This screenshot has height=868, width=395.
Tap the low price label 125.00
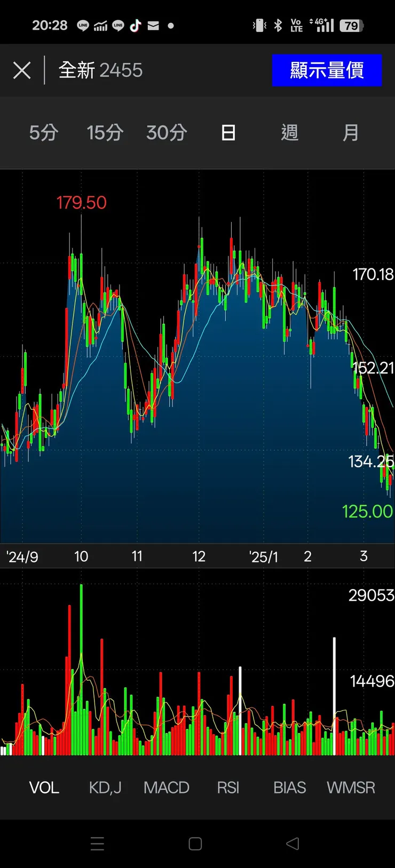(367, 512)
